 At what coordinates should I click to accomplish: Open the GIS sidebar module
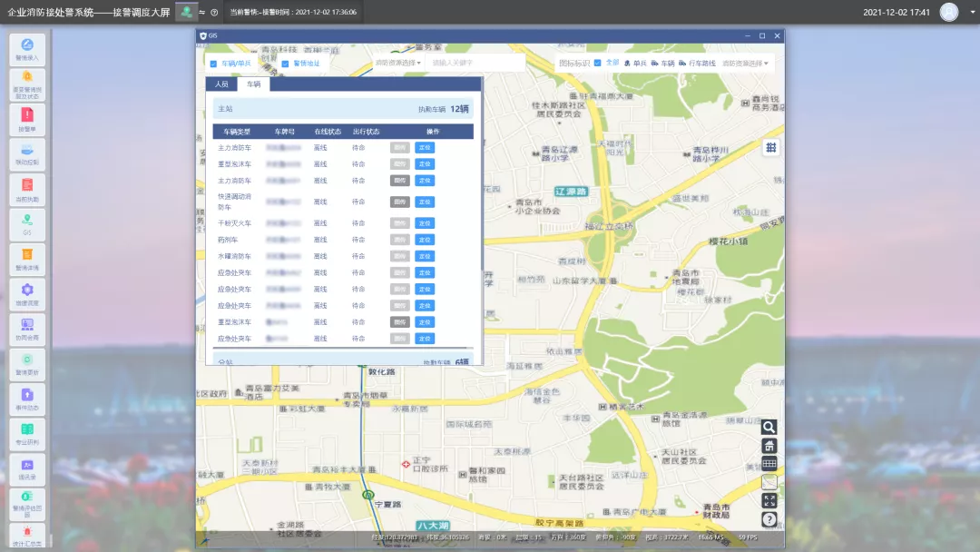tap(27, 224)
